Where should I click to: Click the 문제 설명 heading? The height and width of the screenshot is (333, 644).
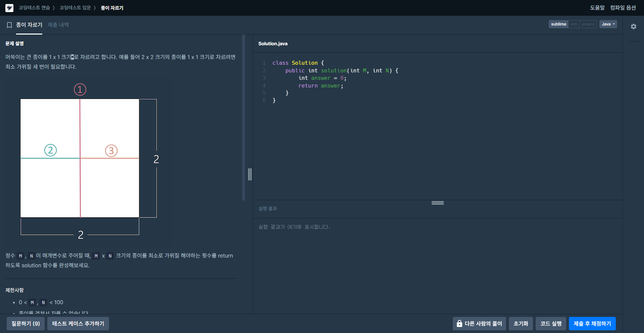pos(14,44)
